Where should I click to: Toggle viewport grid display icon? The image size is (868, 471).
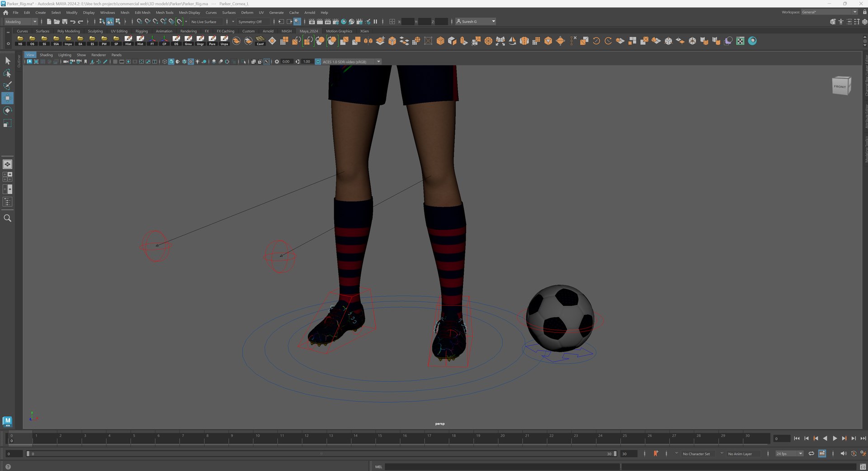[x=115, y=62]
